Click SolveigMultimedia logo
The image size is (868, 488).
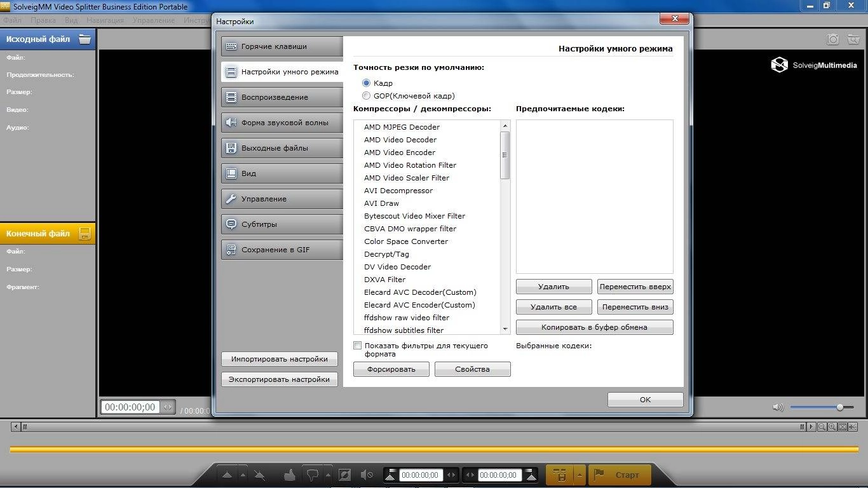[x=814, y=65]
